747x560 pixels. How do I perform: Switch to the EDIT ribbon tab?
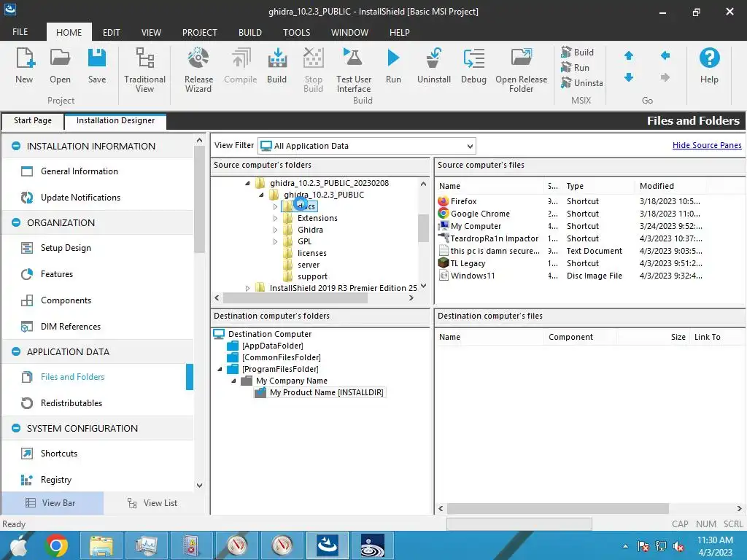coord(112,32)
